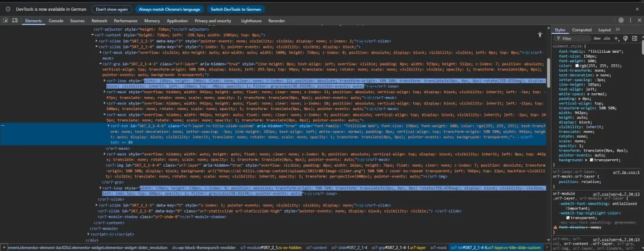Open the Privacy and security tab
Viewport: 644px width, 251px height.
tap(213, 21)
